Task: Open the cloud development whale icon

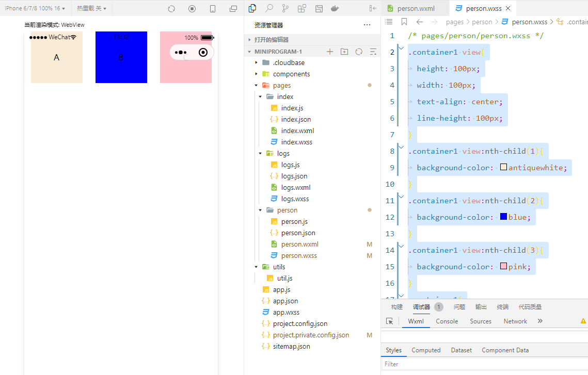Action: pyautogui.click(x=335, y=8)
